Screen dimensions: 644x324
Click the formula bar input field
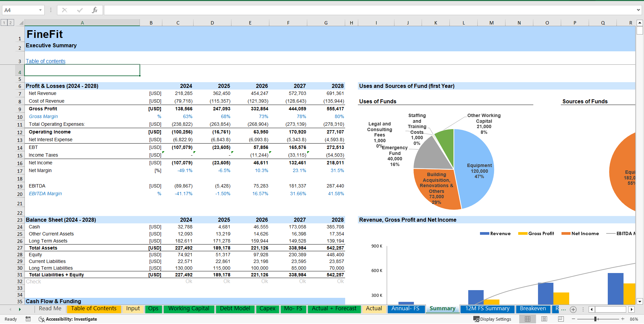click(x=369, y=10)
